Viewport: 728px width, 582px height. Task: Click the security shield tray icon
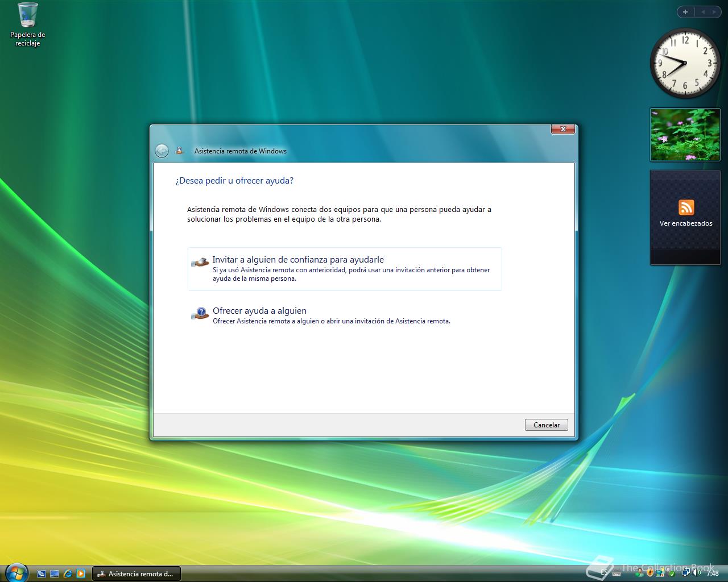(650, 573)
